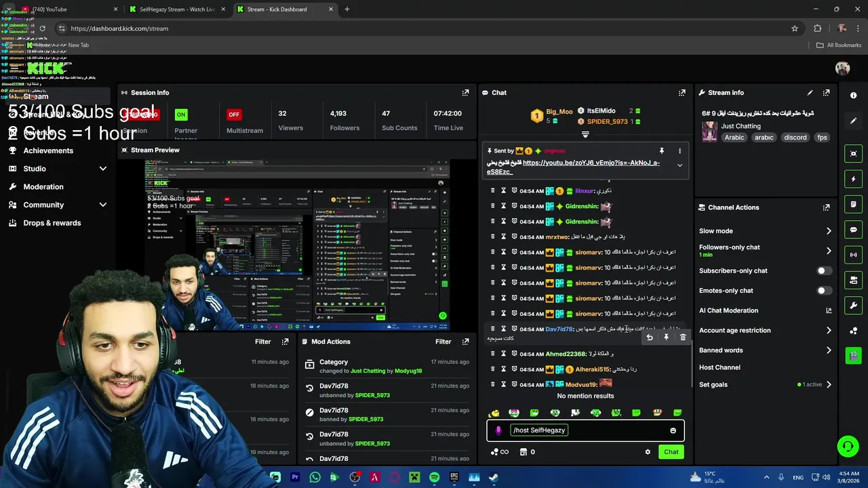Pop out the Channel Actions panel
This screenshot has height=488, width=868.
pyautogui.click(x=826, y=207)
